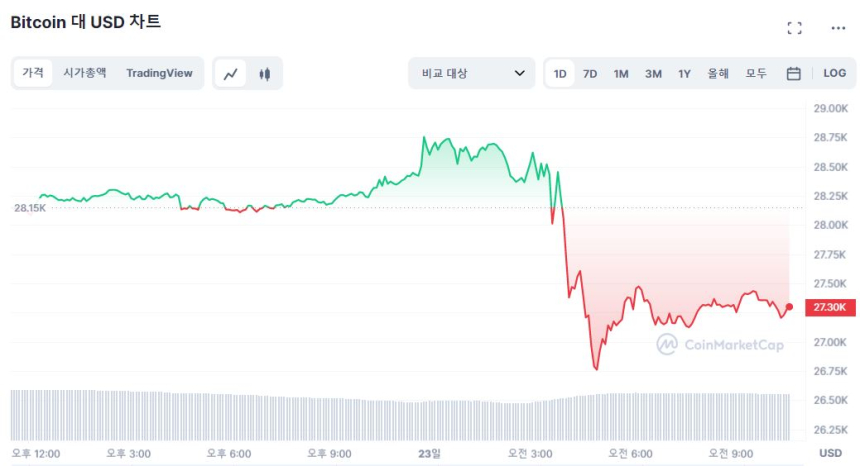Select the 1D time range
860x466 pixels.
(560, 73)
